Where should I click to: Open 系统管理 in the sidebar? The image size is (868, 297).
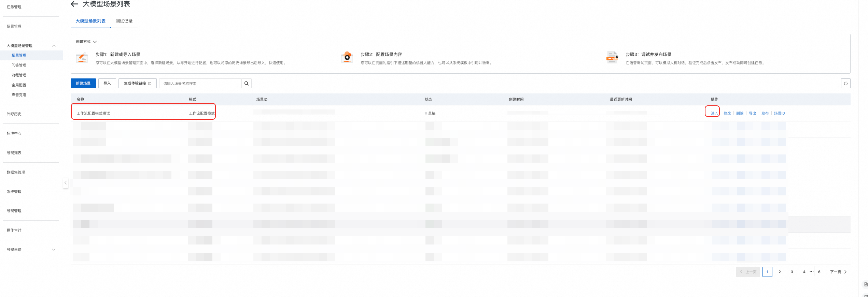tap(14, 192)
